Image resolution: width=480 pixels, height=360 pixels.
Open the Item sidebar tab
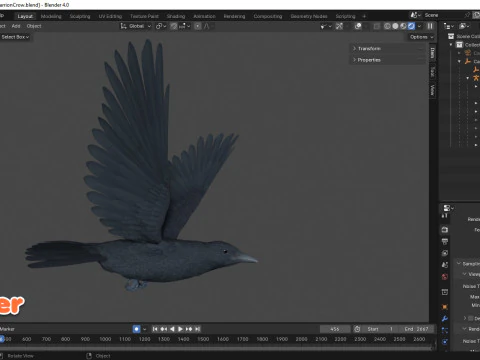(432, 53)
